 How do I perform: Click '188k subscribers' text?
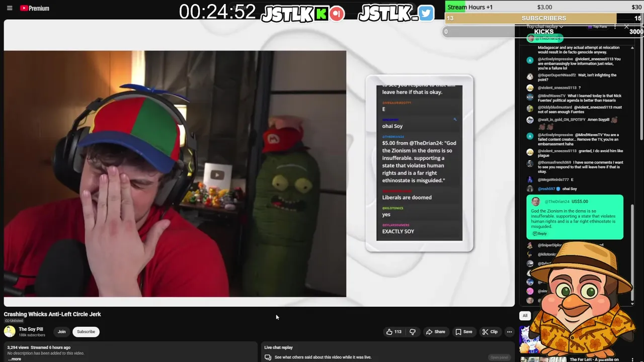[32, 335]
